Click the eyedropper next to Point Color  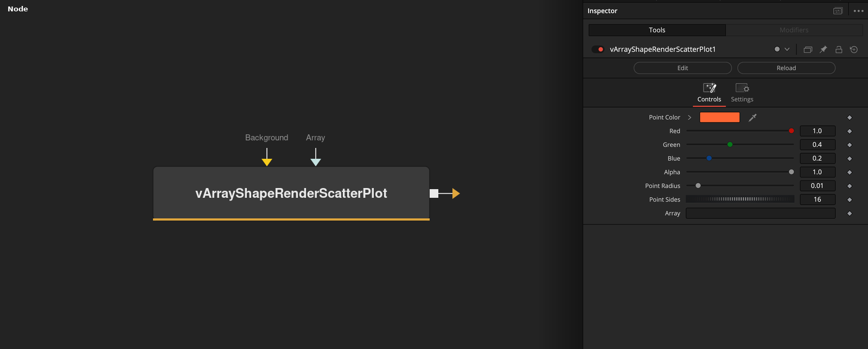(x=752, y=118)
